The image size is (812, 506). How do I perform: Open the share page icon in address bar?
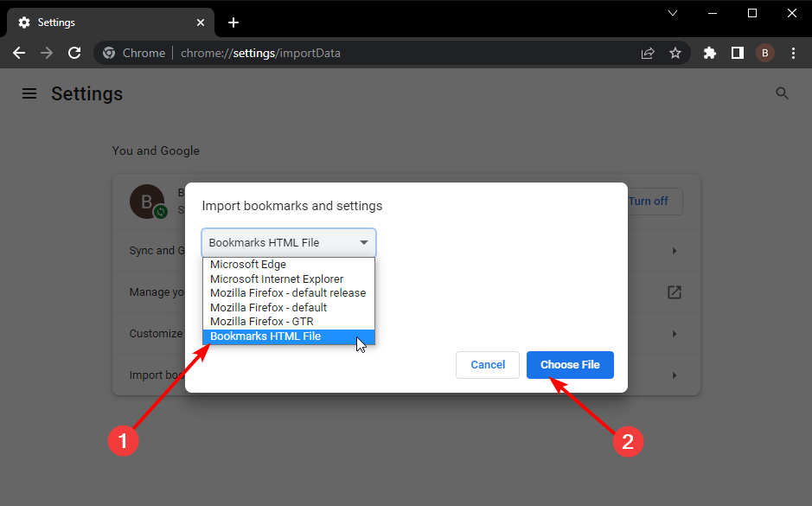click(x=648, y=53)
